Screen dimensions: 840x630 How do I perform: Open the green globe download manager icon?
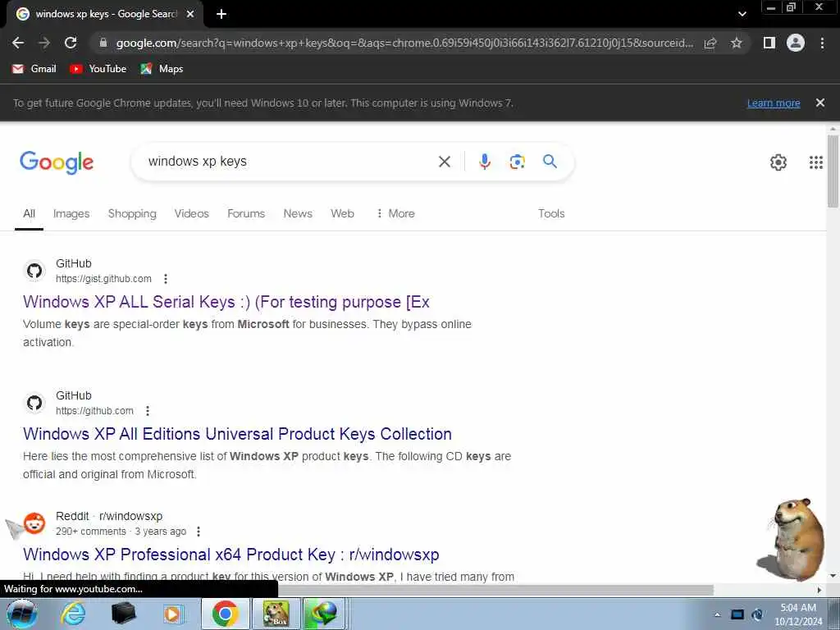(324, 614)
